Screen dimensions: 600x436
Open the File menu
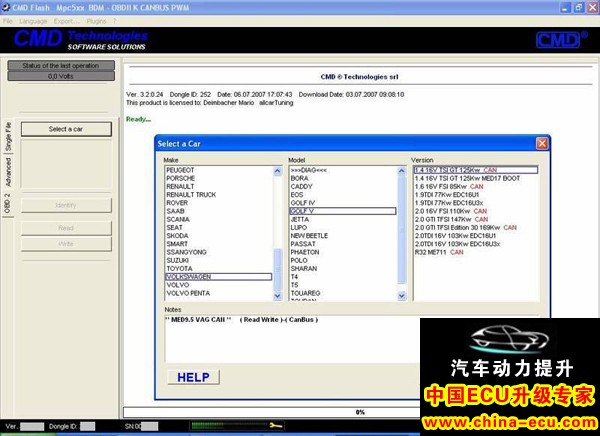(8, 21)
